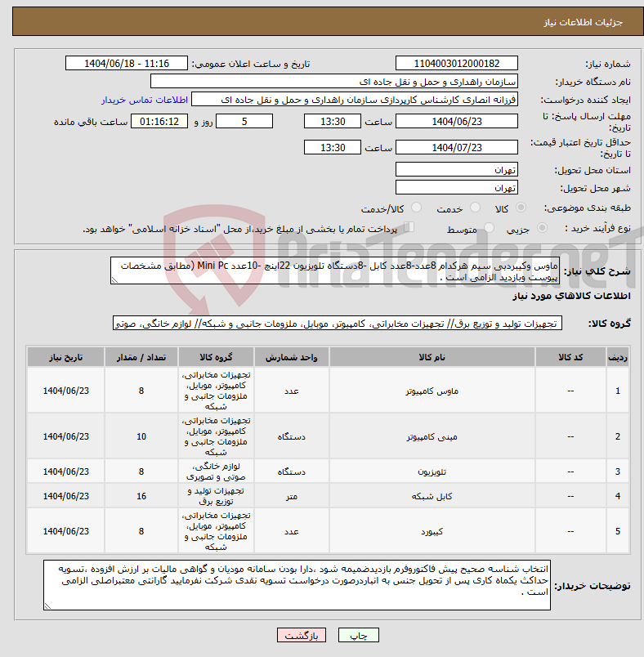Viewport: 644px width, 657px height.
Task: Click the لوازم خانگی، صوتی و تصویری group cell
Action: pyautogui.click(x=216, y=472)
